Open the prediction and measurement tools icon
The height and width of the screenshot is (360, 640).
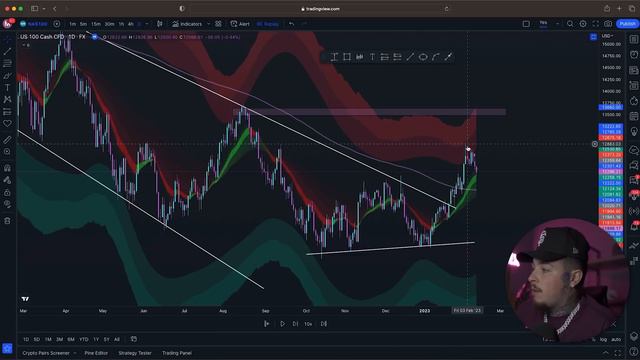click(x=7, y=111)
